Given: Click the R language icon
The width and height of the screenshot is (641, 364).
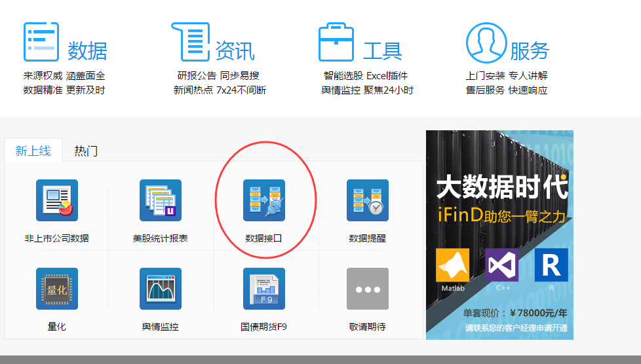Looking at the screenshot, I should [551, 264].
